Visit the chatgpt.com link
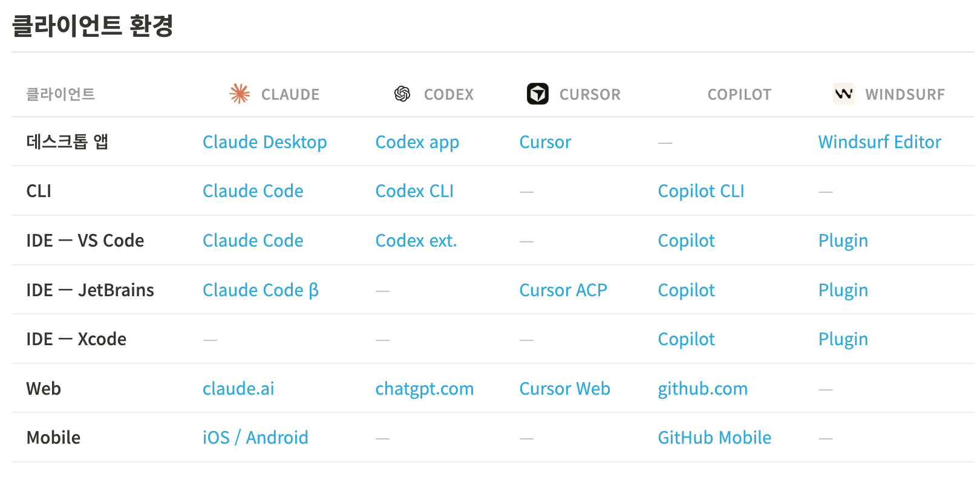 (x=424, y=389)
